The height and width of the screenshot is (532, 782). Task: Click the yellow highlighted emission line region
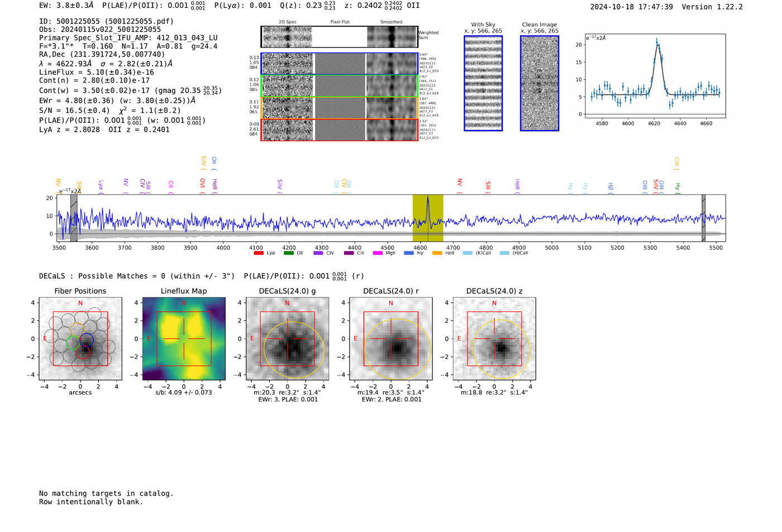click(428, 218)
